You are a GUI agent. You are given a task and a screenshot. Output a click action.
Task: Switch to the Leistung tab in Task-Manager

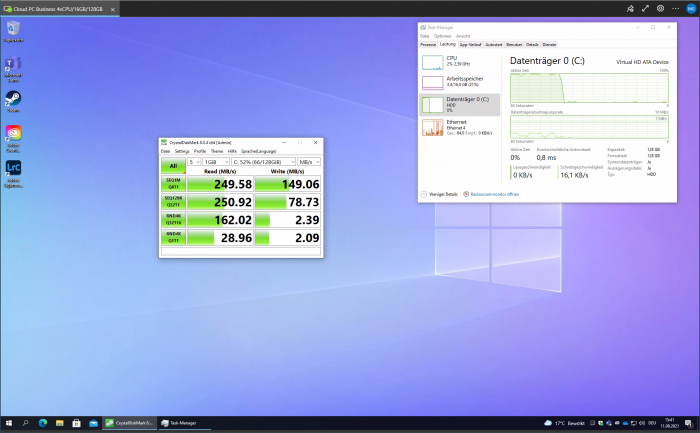click(x=447, y=44)
